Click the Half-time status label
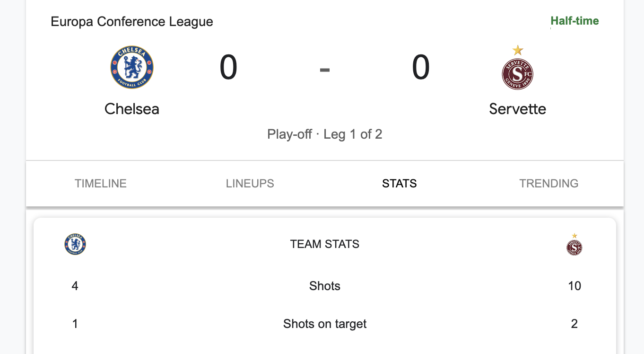This screenshot has width=644, height=354. tap(575, 21)
